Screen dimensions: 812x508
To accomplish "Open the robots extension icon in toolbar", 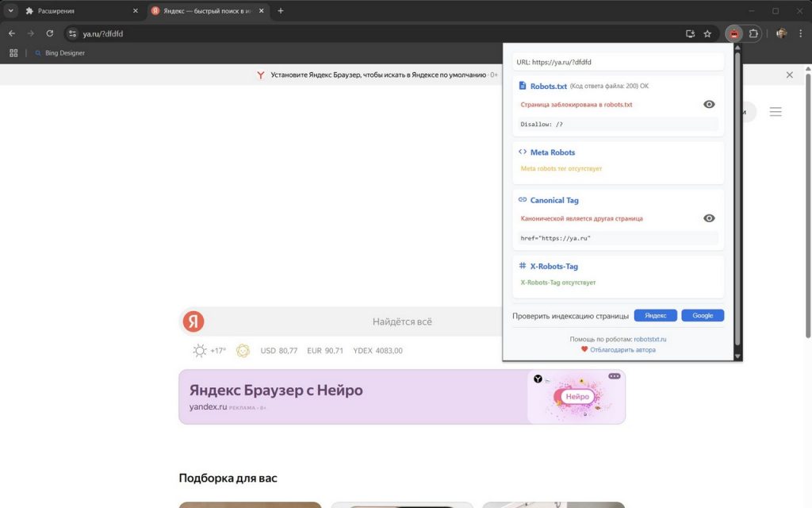I will [733, 33].
